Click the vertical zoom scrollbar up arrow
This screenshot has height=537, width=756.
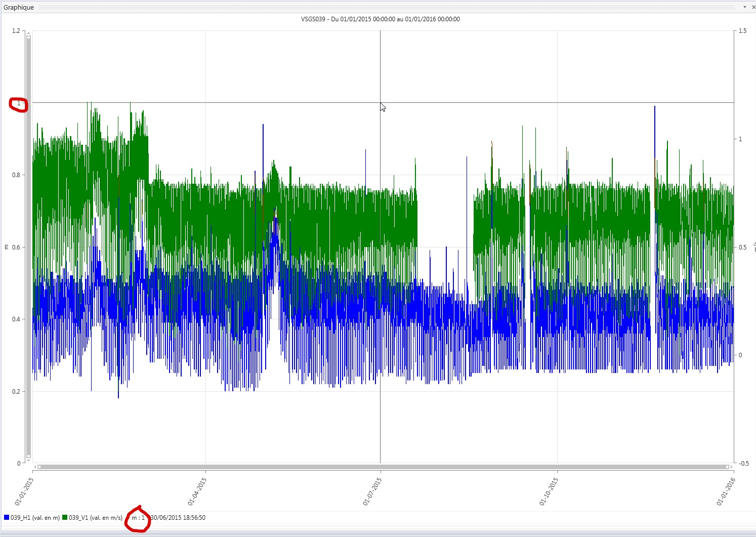coord(28,33)
